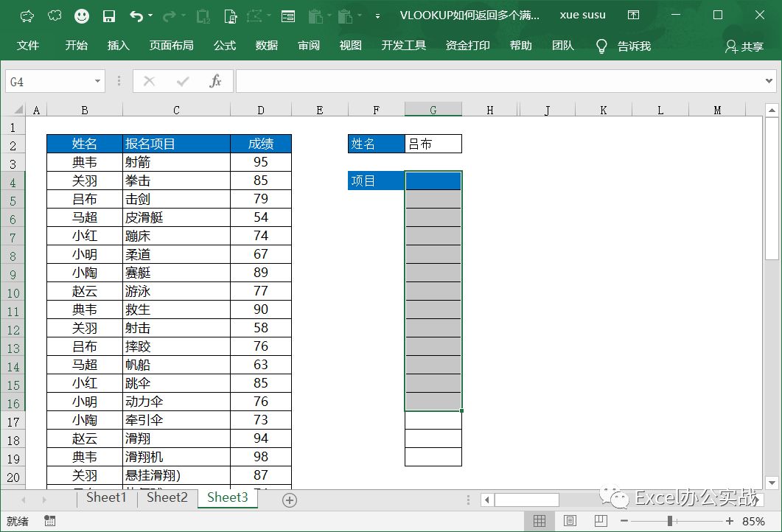Image resolution: width=782 pixels, height=532 pixels.
Task: Save the workbook with the floppy disk icon
Action: 109,16
